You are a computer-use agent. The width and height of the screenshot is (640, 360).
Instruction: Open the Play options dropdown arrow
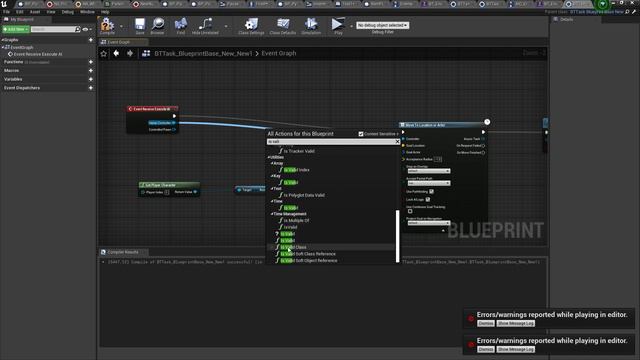[351, 27]
